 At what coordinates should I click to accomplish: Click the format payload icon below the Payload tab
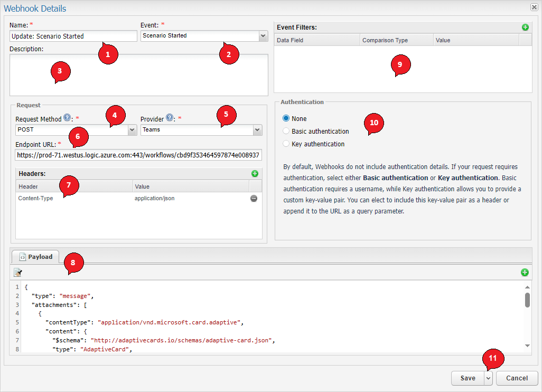(x=17, y=272)
